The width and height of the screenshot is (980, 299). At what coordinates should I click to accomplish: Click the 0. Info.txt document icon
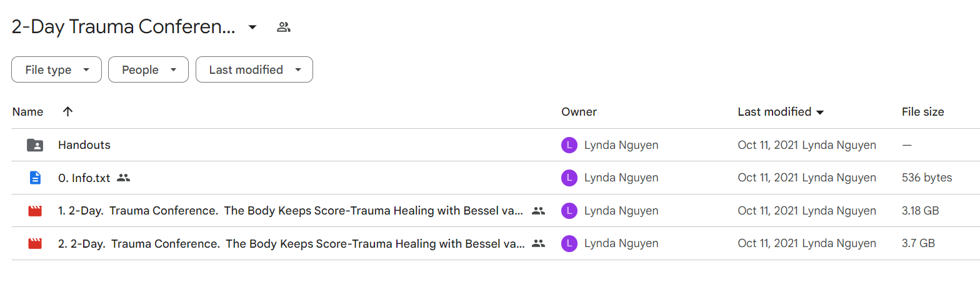(35, 178)
